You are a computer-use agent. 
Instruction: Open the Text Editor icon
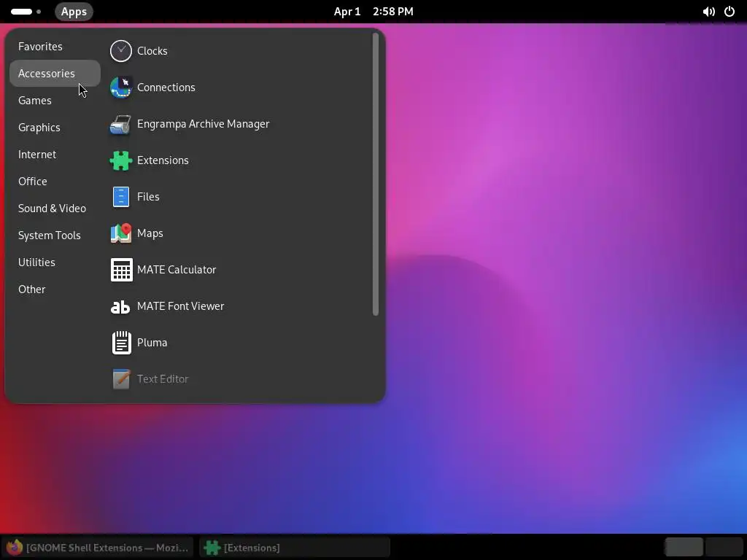[121, 379]
